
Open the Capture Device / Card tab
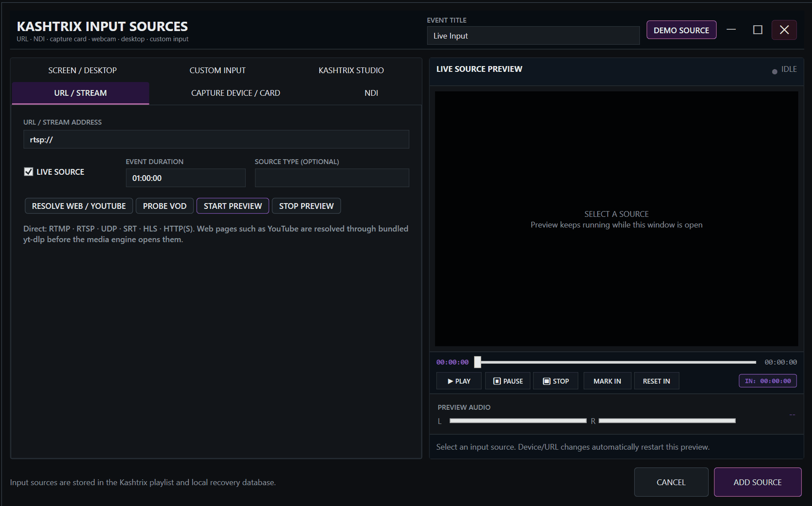[x=235, y=93]
